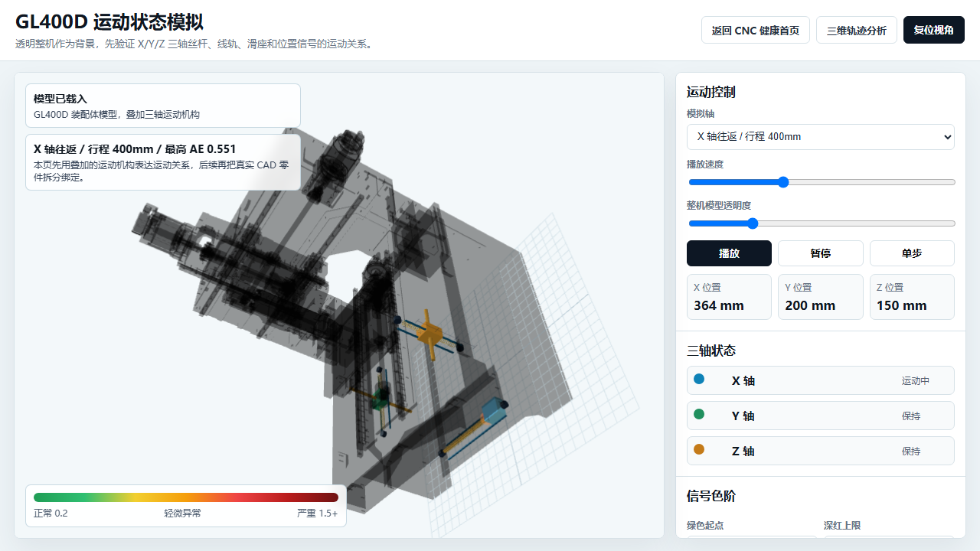The image size is (980, 551).
Task: Click the X 轴往返 行程 400mm info card
Action: coord(163,162)
